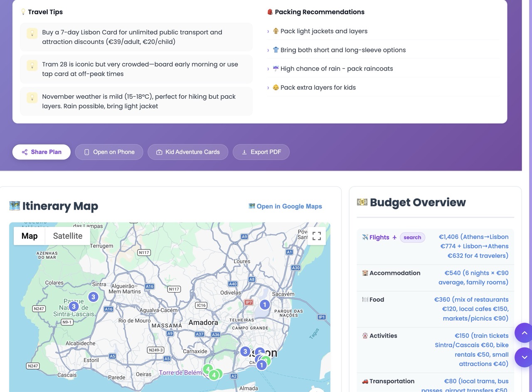Image resolution: width=532 pixels, height=392 pixels.
Task: Expand the 'Pack light jackets and layers' item
Action: pyautogui.click(x=383, y=31)
